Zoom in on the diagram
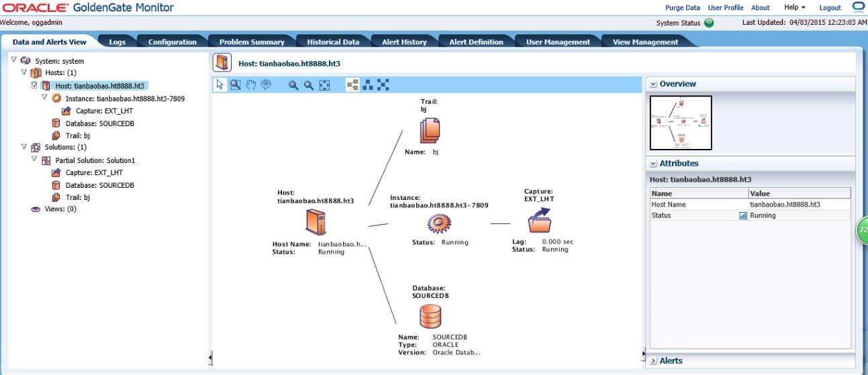This screenshot has height=375, width=868. point(293,85)
